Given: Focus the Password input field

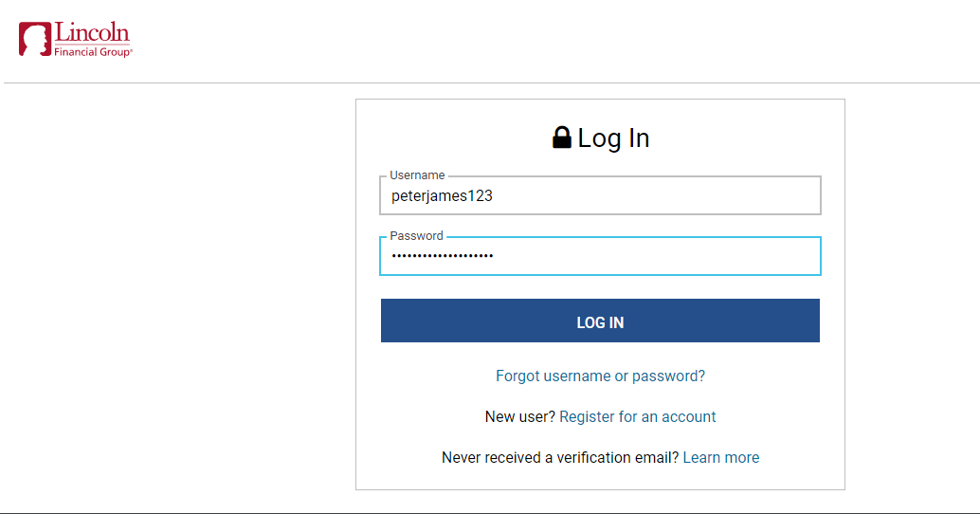Looking at the screenshot, I should point(600,256).
